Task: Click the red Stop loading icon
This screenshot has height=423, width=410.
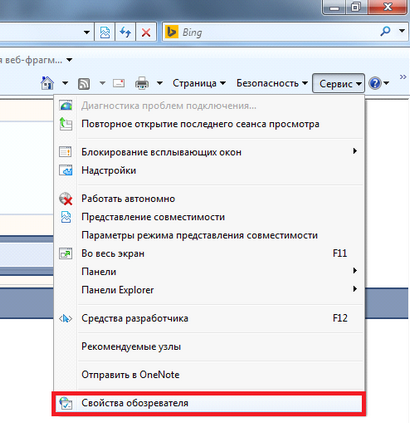Action: coord(146,32)
